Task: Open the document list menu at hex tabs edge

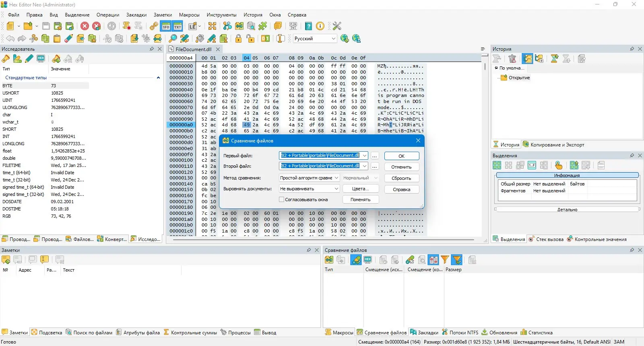Action: click(483, 49)
